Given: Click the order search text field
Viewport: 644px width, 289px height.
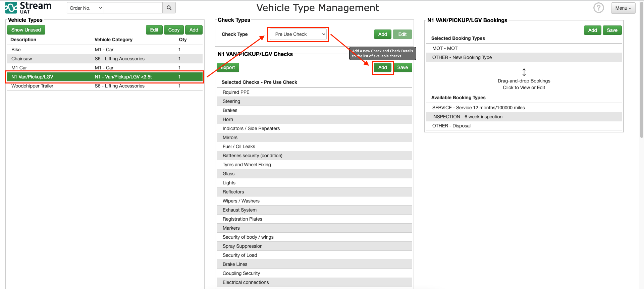Looking at the screenshot, I should [132, 8].
